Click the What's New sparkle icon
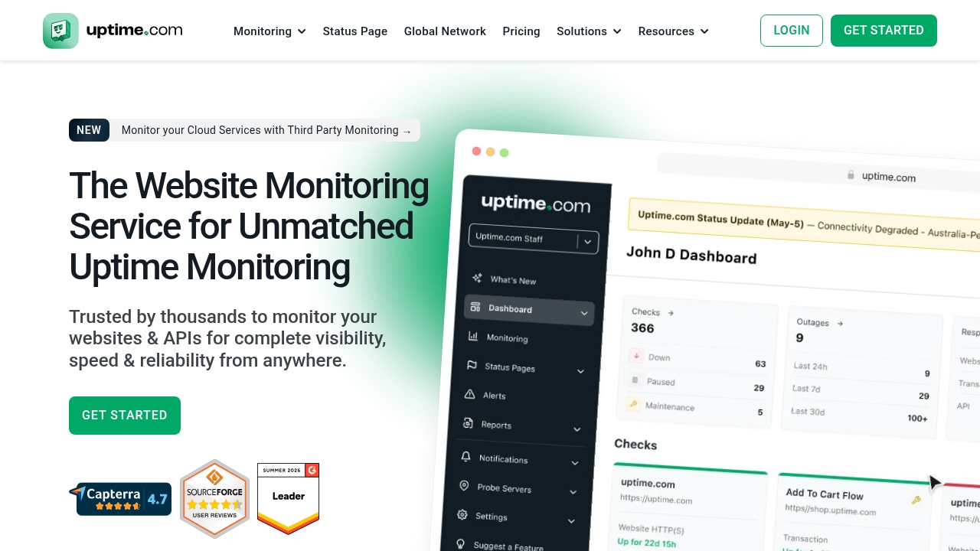 click(477, 278)
